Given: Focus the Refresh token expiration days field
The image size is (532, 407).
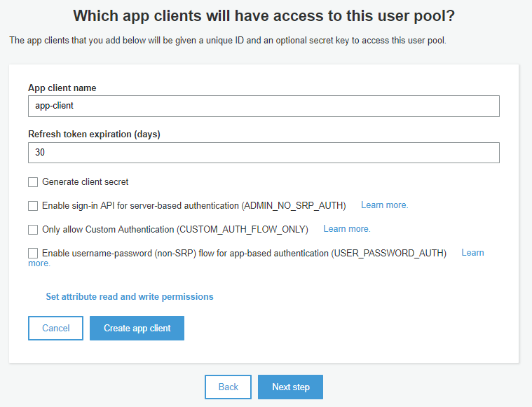Looking at the screenshot, I should 264,153.
